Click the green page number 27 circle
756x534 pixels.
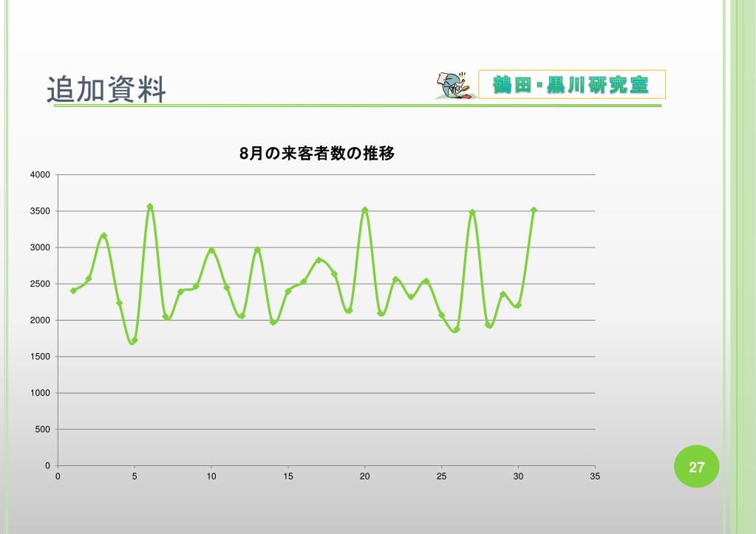[x=696, y=467]
